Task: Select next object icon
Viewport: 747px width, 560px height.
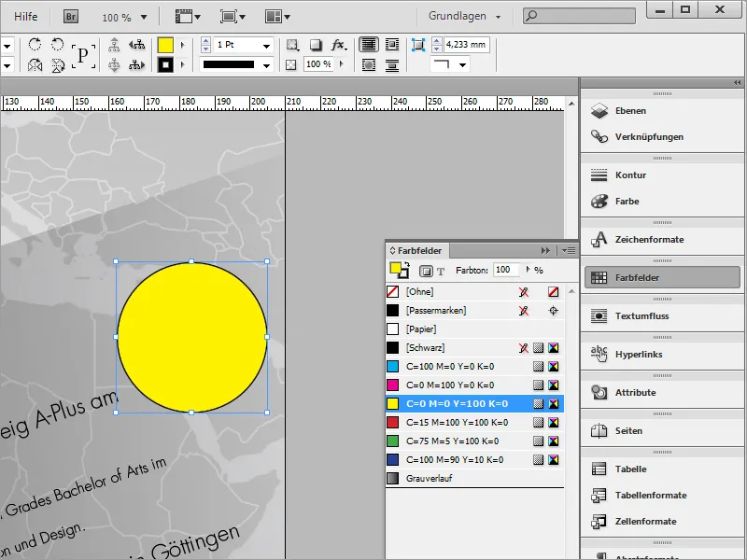Action: (x=136, y=64)
